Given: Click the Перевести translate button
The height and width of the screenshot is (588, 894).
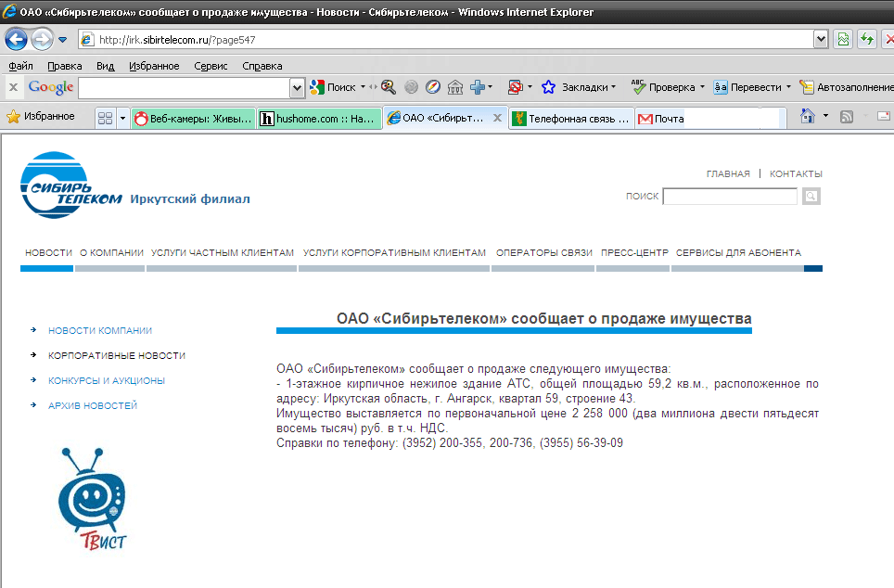Looking at the screenshot, I should 747,87.
